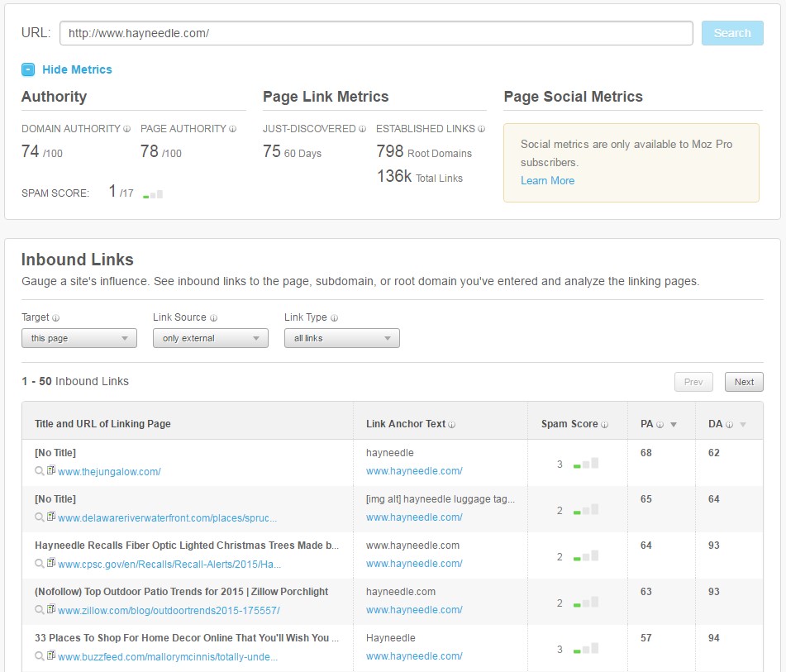Open the Link Type 'all links' dropdown
The image size is (786, 672).
341,338
